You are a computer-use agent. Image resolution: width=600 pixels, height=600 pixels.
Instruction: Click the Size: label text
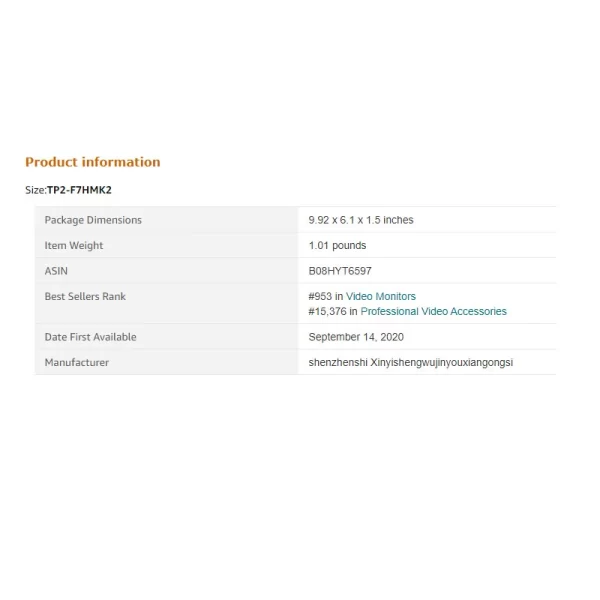click(35, 190)
